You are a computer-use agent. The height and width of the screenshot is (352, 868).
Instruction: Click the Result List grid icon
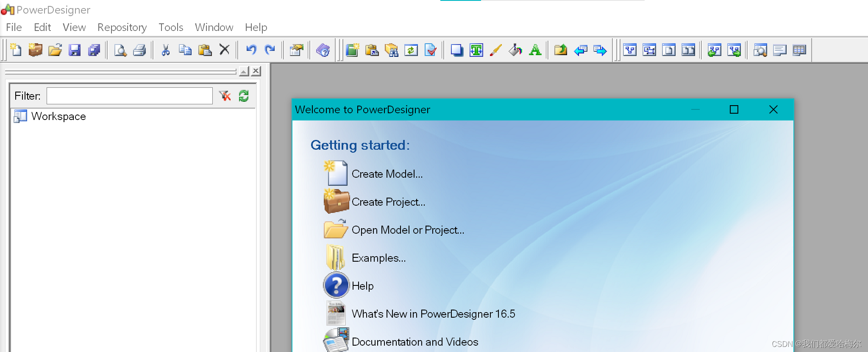(x=799, y=50)
